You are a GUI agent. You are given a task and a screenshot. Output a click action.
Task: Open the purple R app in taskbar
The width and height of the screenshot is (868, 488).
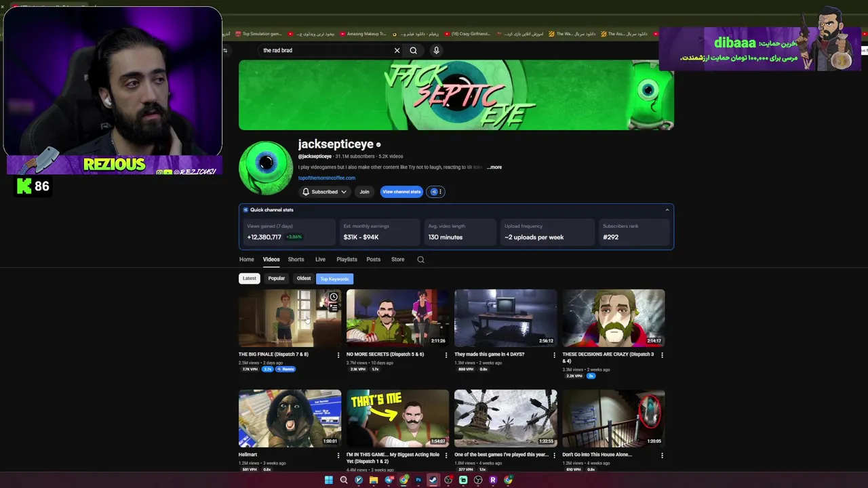pyautogui.click(x=493, y=480)
